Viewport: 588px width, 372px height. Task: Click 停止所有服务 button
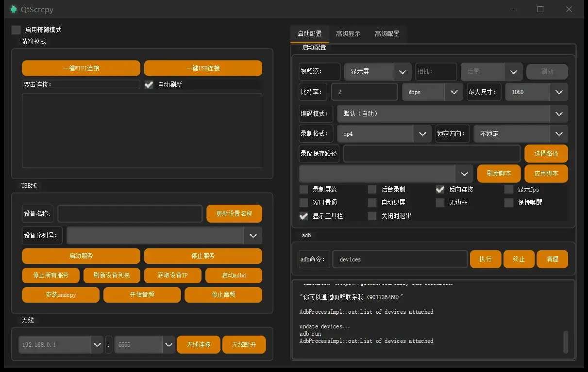click(x=50, y=275)
